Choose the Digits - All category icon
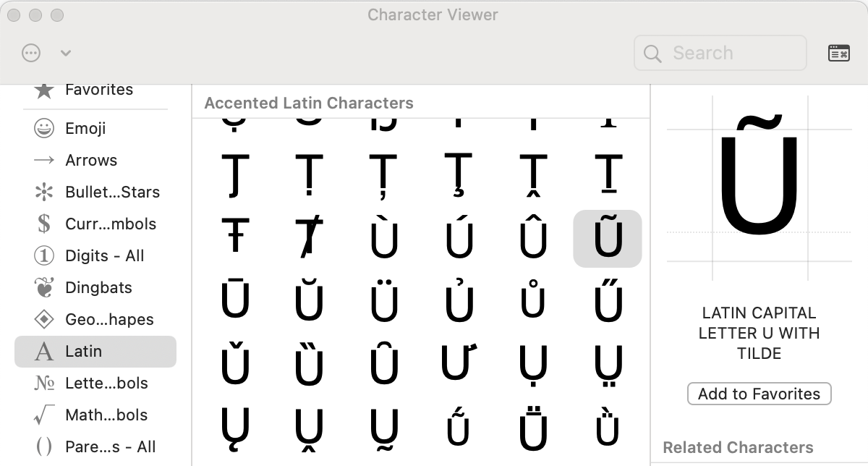The image size is (868, 466). [44, 256]
